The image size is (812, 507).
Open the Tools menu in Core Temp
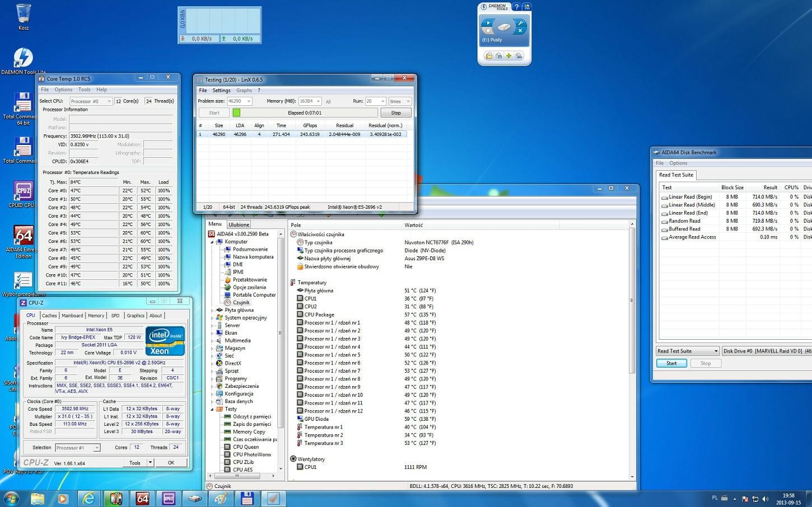coord(85,90)
